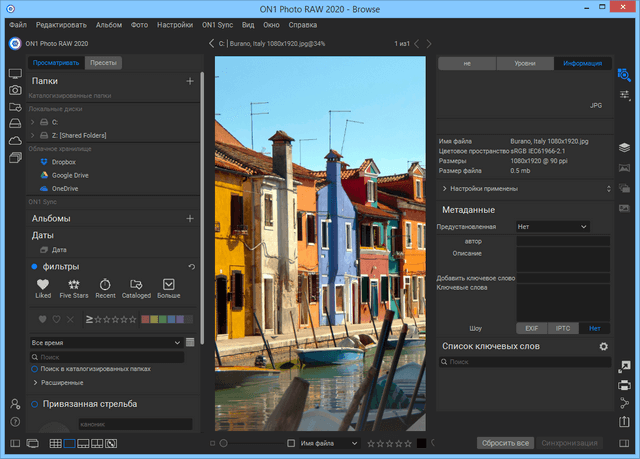Screen dimensions: 640x459
Task: Select the Five Stars filter icon
Action: click(x=73, y=285)
